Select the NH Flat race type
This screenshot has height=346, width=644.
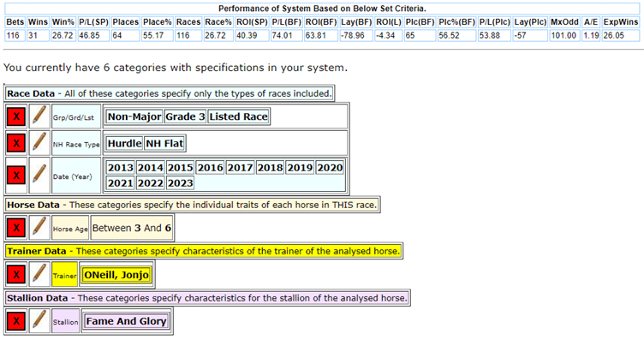tap(164, 143)
